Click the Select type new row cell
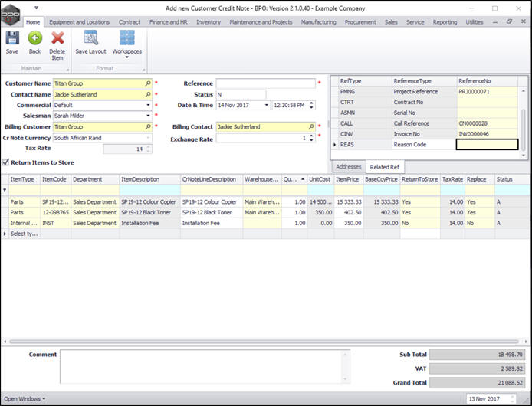 [25, 234]
